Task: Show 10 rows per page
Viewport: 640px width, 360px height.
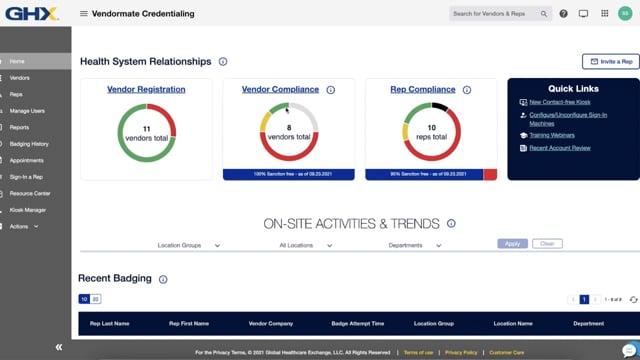Action: (84, 299)
